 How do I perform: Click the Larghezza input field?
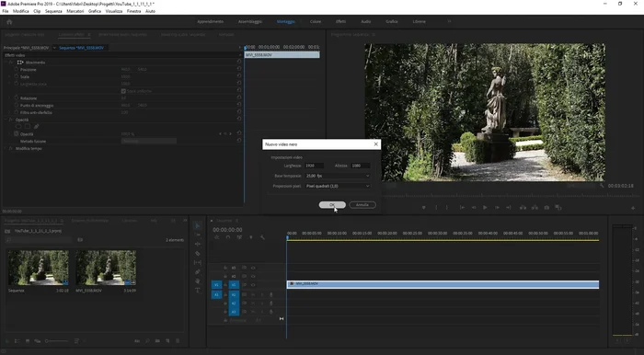[315, 166]
